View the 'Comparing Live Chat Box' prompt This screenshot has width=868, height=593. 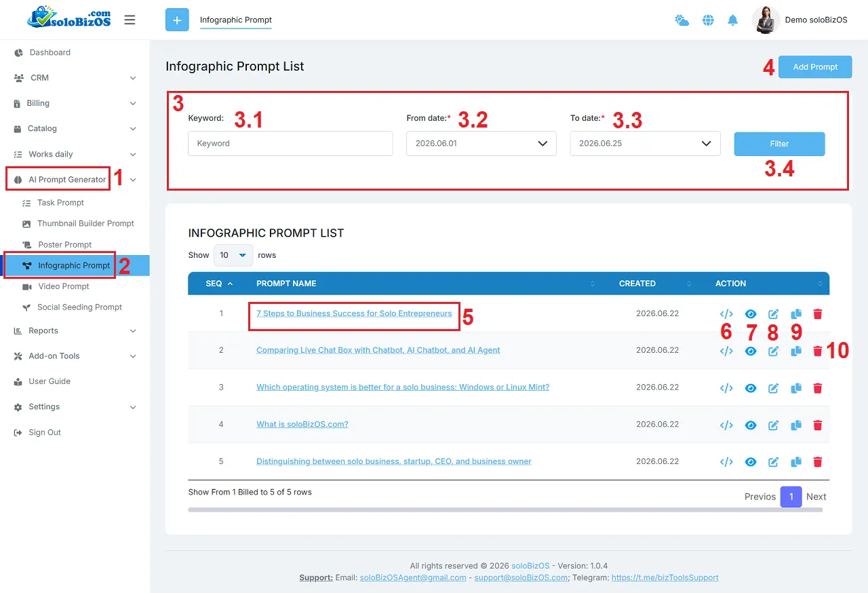tap(751, 351)
